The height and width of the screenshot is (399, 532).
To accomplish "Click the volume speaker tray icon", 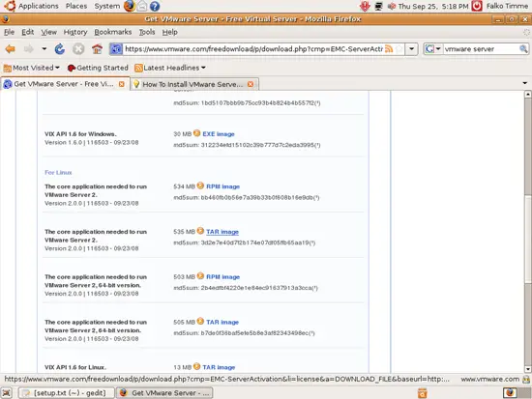I will click(x=392, y=6).
